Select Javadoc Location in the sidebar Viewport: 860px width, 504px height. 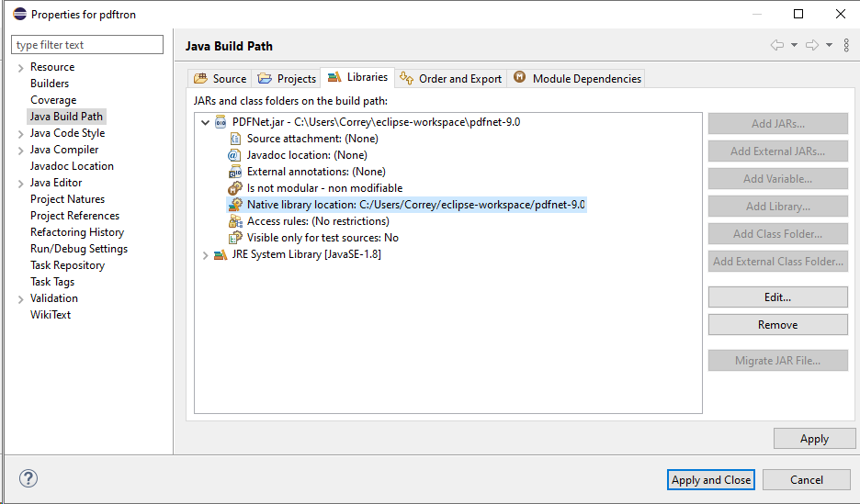point(72,166)
